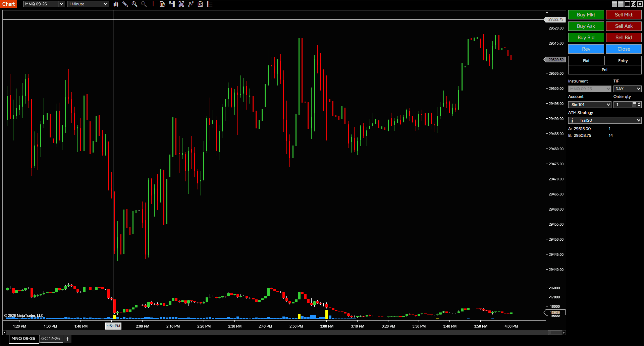Open the drawing tools pencil icon
This screenshot has height=346, width=644.
125,4
